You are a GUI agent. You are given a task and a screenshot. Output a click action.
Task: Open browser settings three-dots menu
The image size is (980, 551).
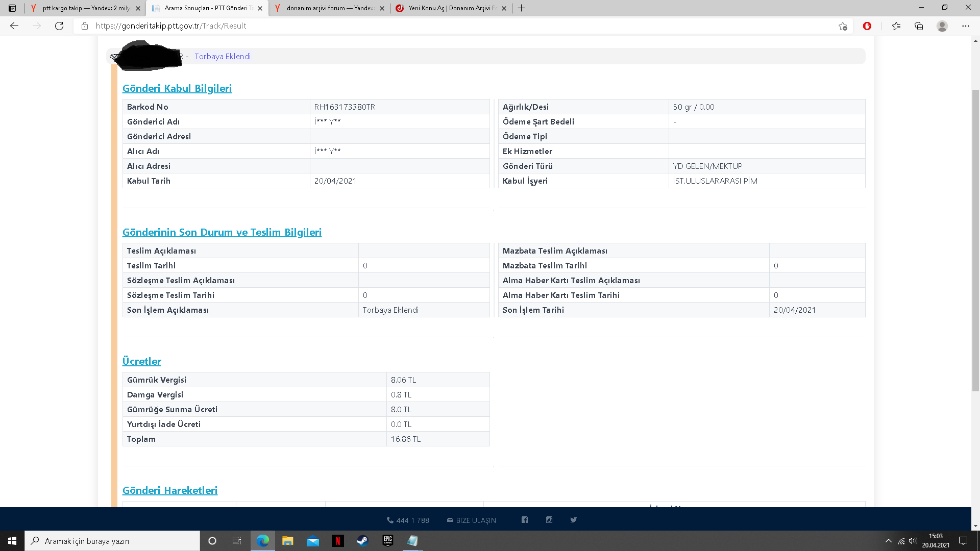click(x=965, y=26)
